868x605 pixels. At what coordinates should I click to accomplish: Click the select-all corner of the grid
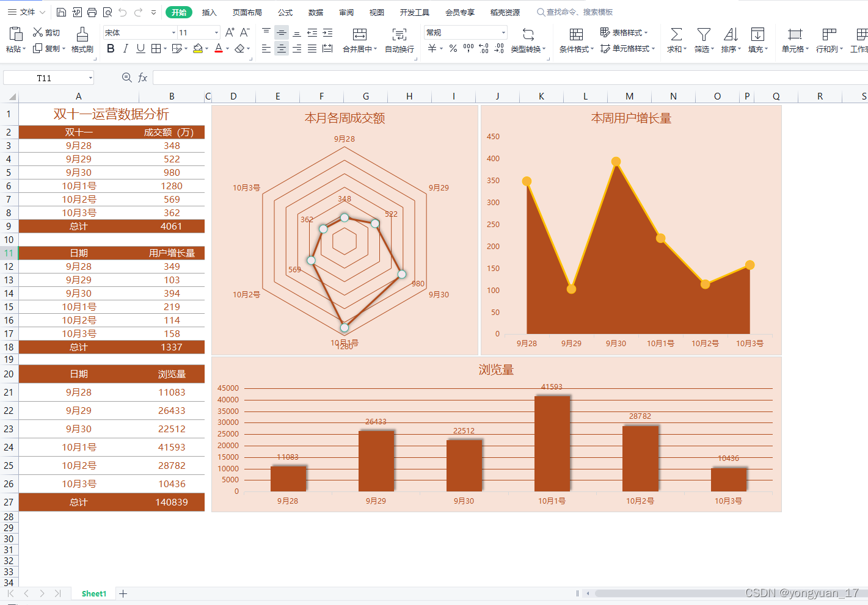click(12, 96)
